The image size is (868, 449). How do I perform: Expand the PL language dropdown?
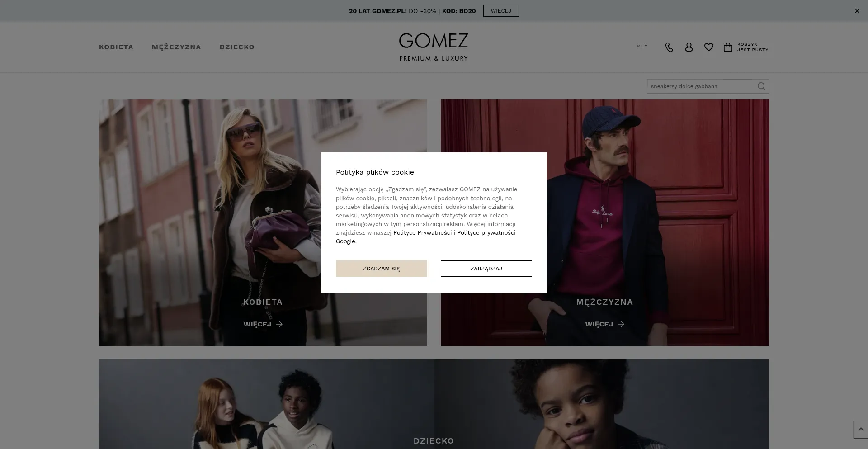pos(642,46)
